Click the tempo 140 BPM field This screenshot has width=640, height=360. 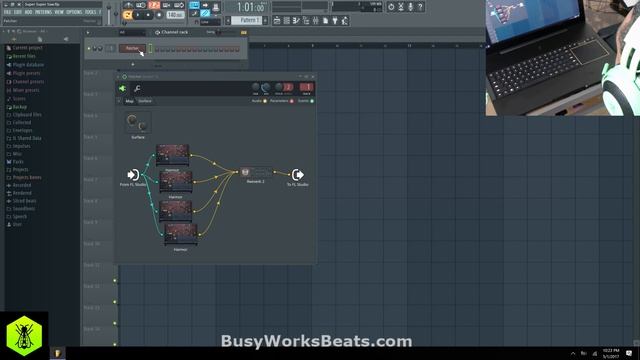tap(175, 15)
